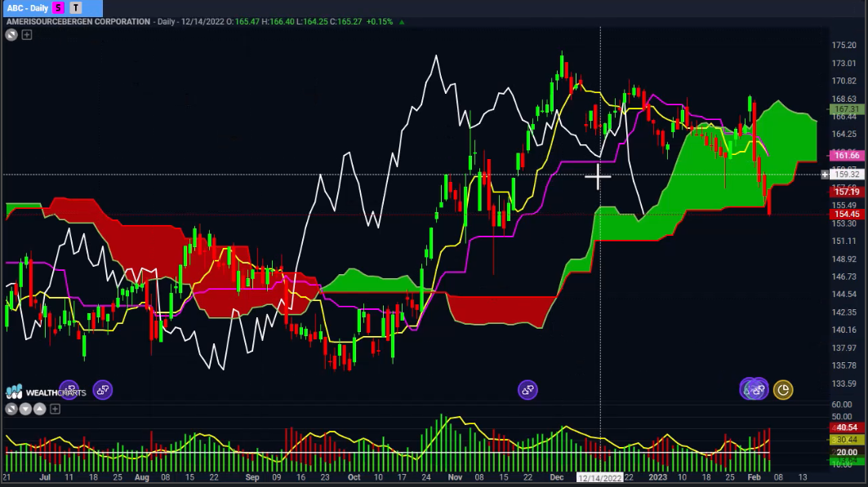The image size is (868, 487).
Task: Maximize the price chart panel with the expand icon
Action: 11,35
